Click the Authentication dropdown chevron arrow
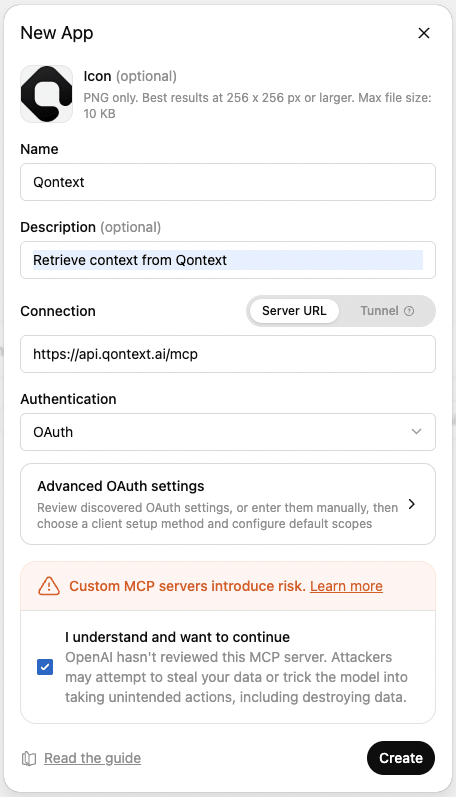Viewport: 456px width, 797px height. pos(416,432)
